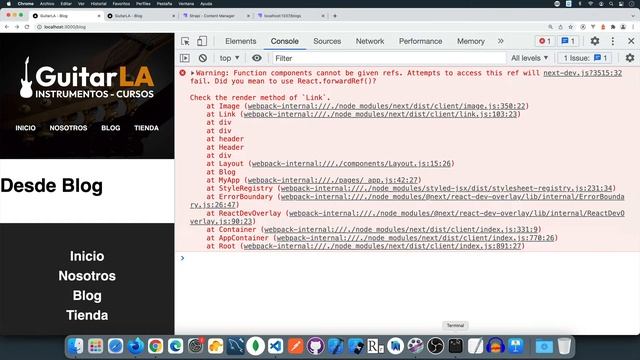Go to the Performance tab

[x=420, y=41]
